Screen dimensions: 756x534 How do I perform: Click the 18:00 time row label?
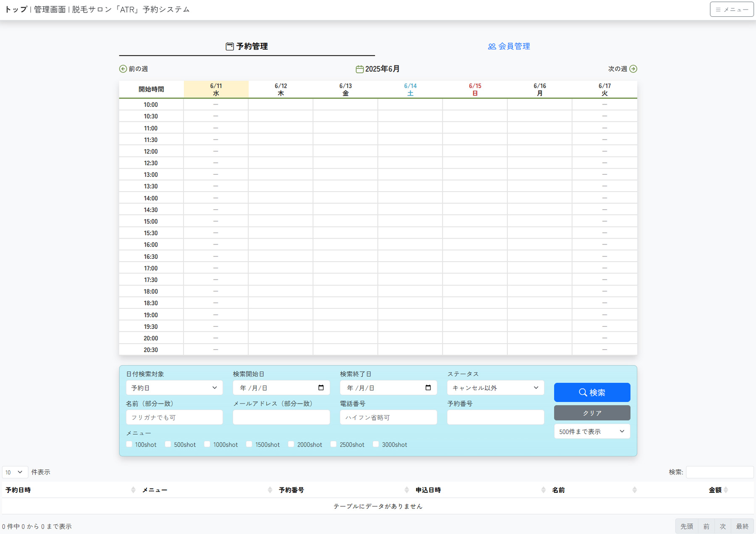[x=151, y=292]
